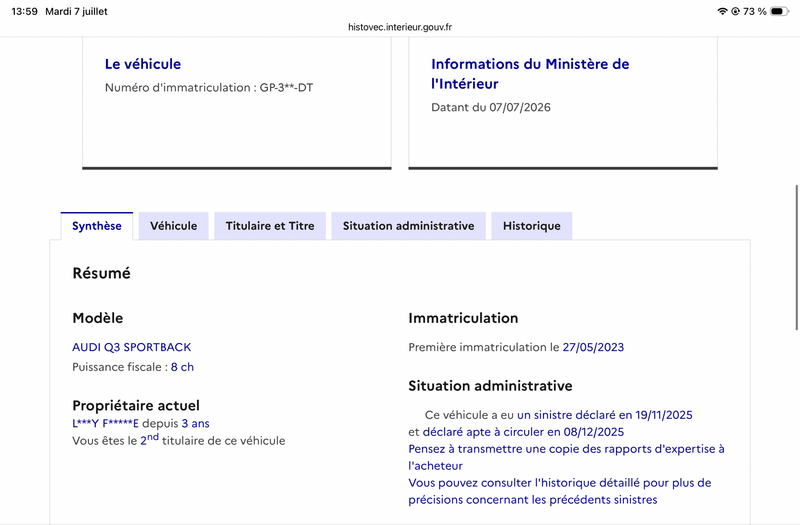
Task: Click the owner name L***Y F*****E
Action: [106, 423]
